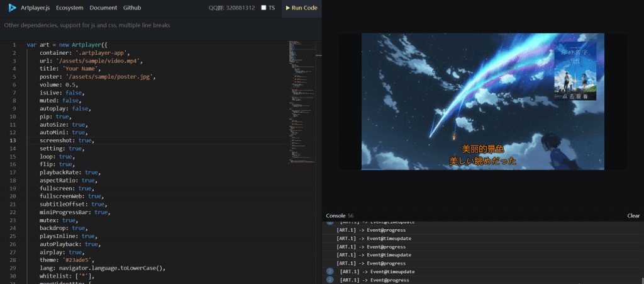Click the loop: true line

(57, 157)
